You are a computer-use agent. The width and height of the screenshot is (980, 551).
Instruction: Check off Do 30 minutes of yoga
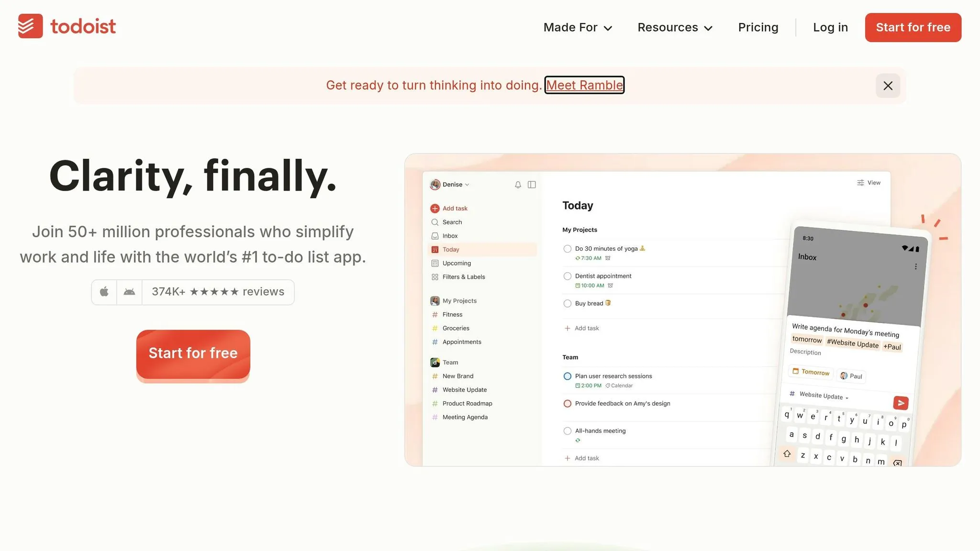click(567, 249)
